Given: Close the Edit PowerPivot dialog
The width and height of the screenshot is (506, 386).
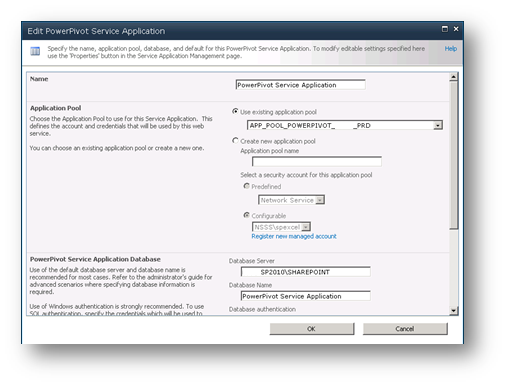Looking at the screenshot, I should pos(456,29).
